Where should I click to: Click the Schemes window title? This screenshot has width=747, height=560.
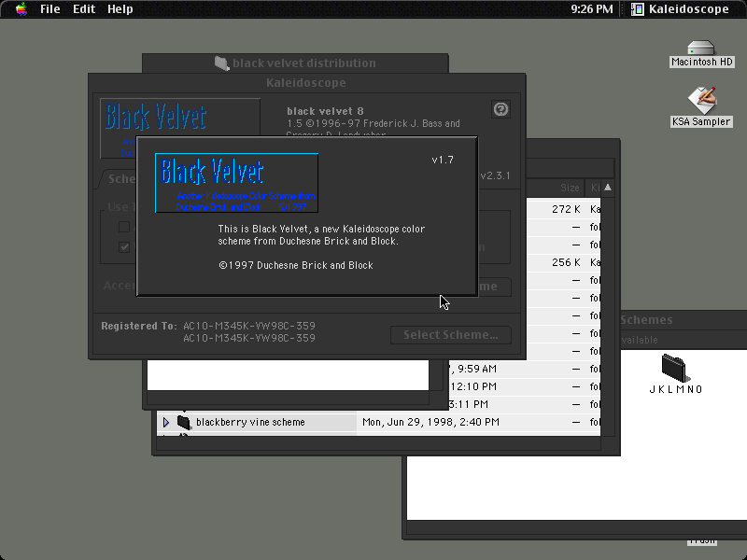(646, 320)
